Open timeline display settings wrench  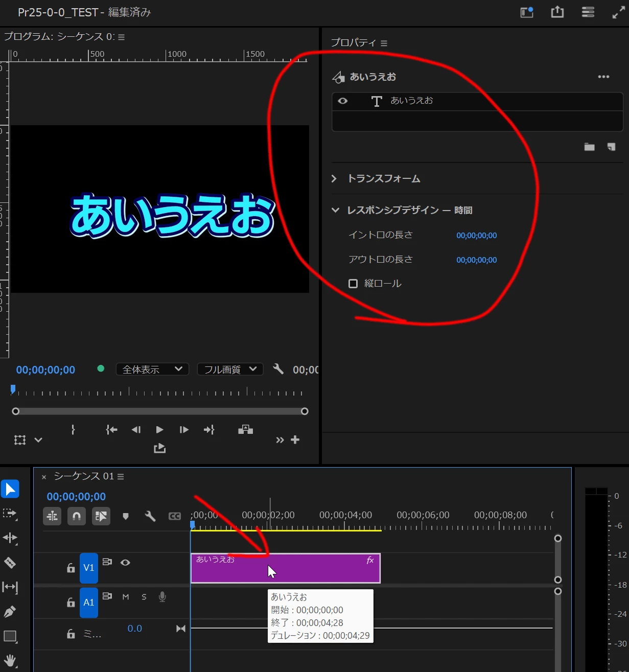(150, 516)
